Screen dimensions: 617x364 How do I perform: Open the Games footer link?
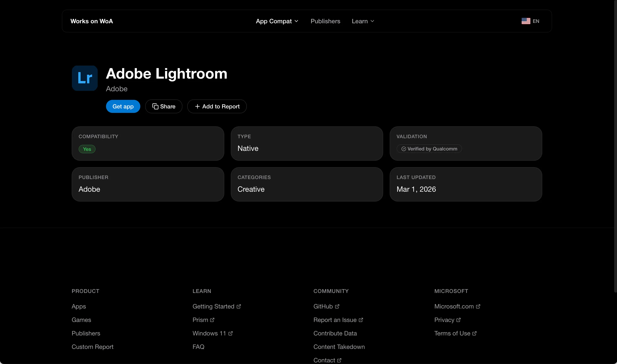coord(81,320)
